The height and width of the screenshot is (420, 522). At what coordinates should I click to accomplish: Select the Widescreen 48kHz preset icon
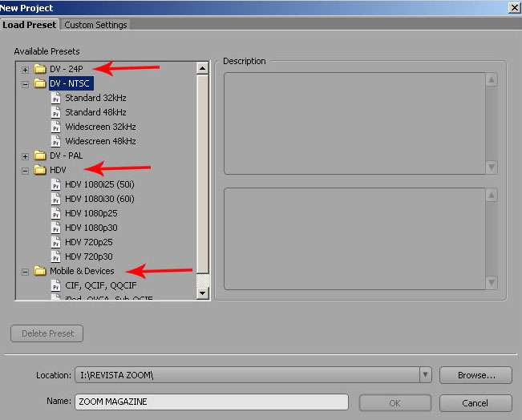click(x=55, y=141)
